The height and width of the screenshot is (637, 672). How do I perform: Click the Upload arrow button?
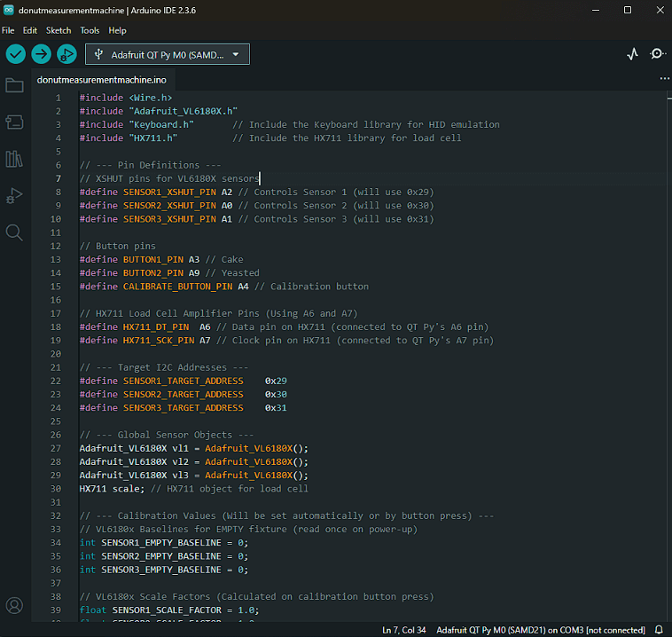point(42,54)
